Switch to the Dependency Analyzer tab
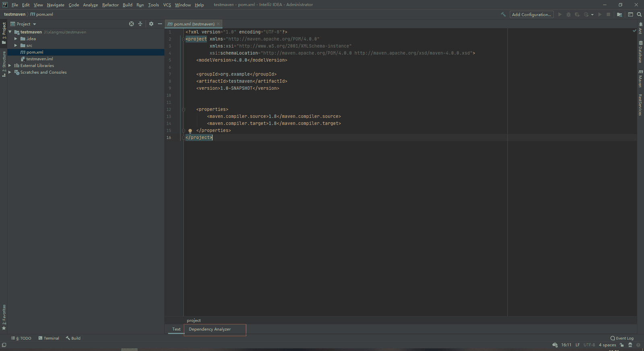The height and width of the screenshot is (351, 644). (210, 329)
